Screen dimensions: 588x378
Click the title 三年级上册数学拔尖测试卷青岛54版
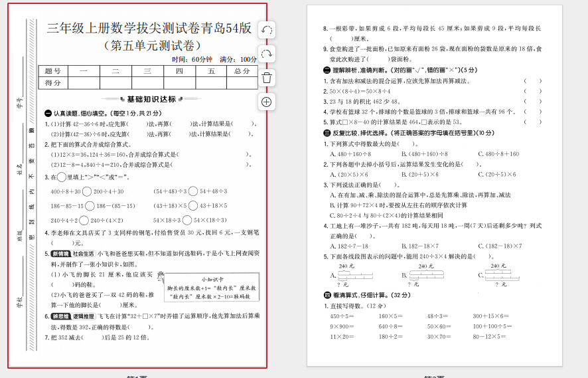[x=149, y=28]
